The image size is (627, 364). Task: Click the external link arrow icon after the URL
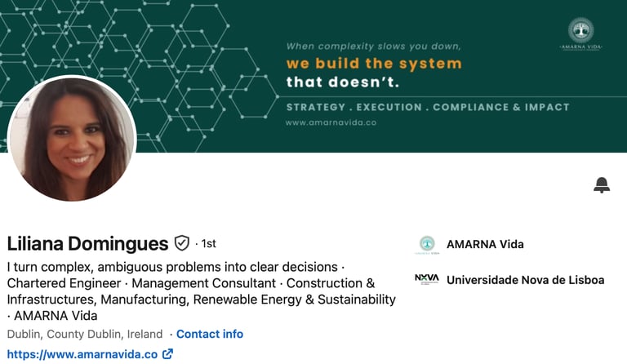pos(167,354)
